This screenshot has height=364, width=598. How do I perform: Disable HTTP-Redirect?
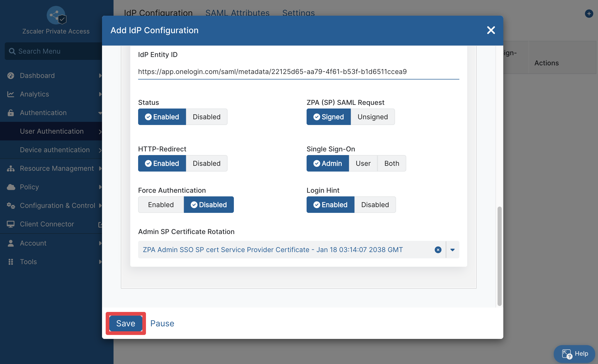tap(207, 163)
